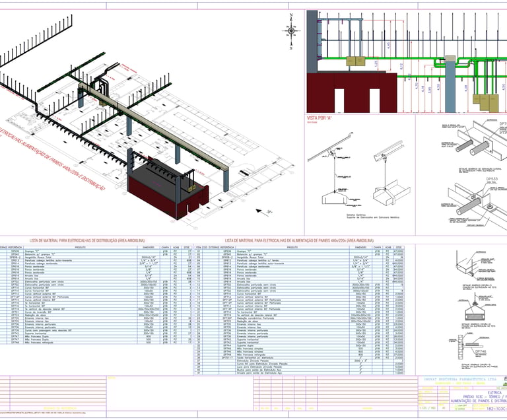
Task: Click the "Suporte de Eletrocalha em Estrutura Metálica" caption
Action: [x=373, y=217]
